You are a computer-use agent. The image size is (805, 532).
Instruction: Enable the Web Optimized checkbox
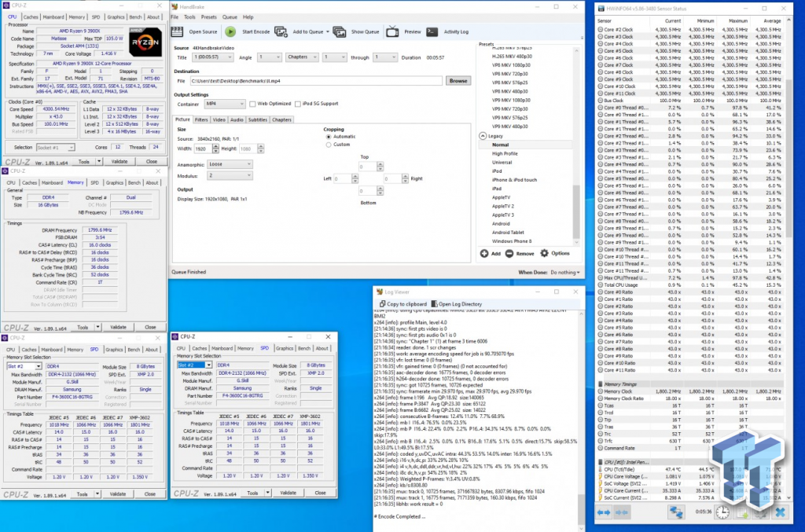click(252, 104)
